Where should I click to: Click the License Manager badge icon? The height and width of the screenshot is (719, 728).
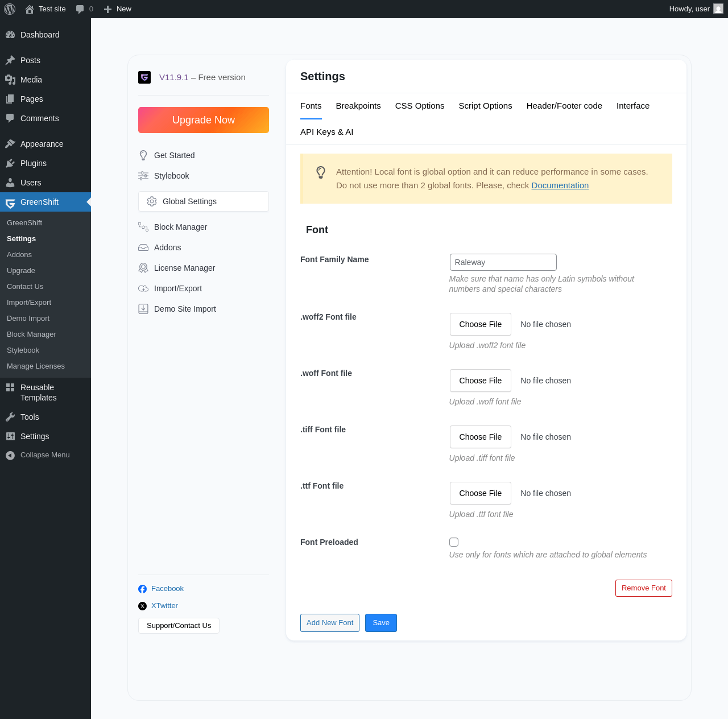click(x=143, y=268)
